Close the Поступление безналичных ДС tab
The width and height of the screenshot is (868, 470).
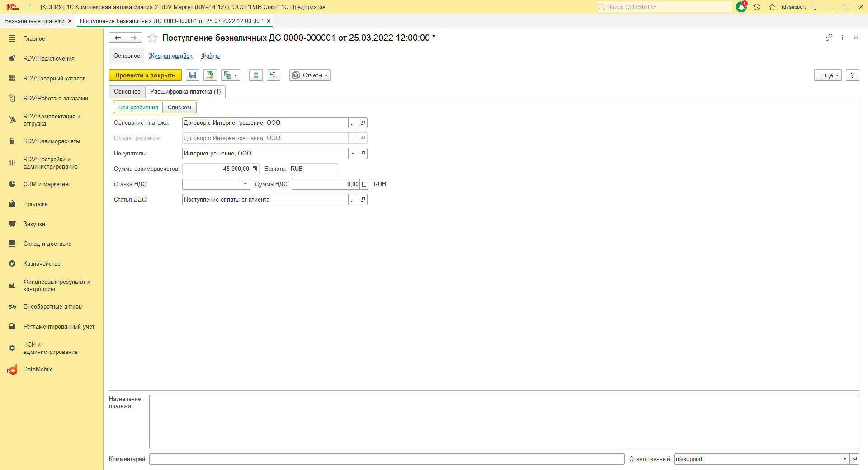click(269, 21)
